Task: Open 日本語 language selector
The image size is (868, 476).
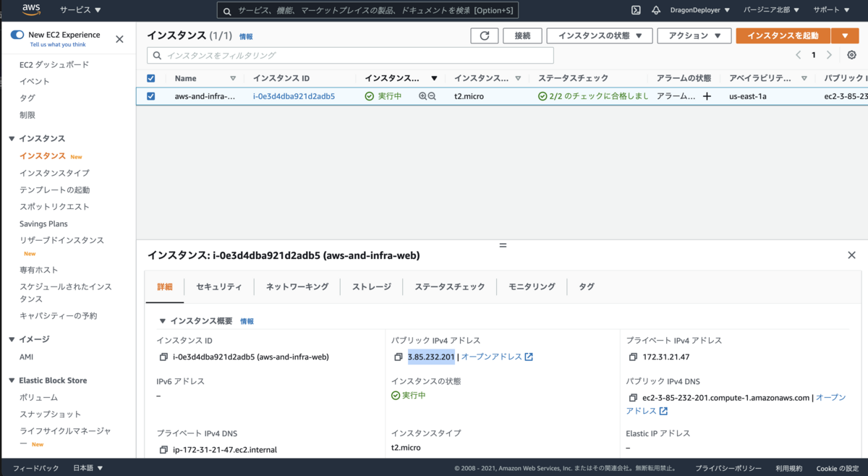Action: click(x=88, y=468)
